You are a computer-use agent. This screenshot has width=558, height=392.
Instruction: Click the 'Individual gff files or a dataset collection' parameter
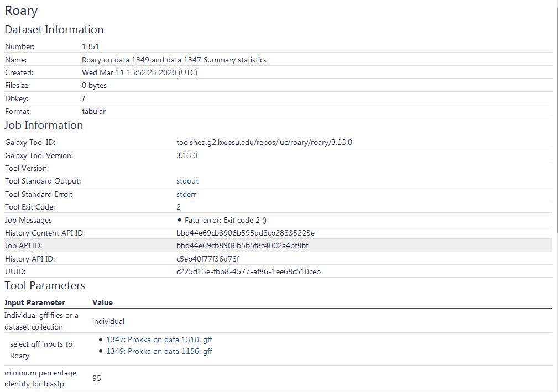click(x=41, y=321)
